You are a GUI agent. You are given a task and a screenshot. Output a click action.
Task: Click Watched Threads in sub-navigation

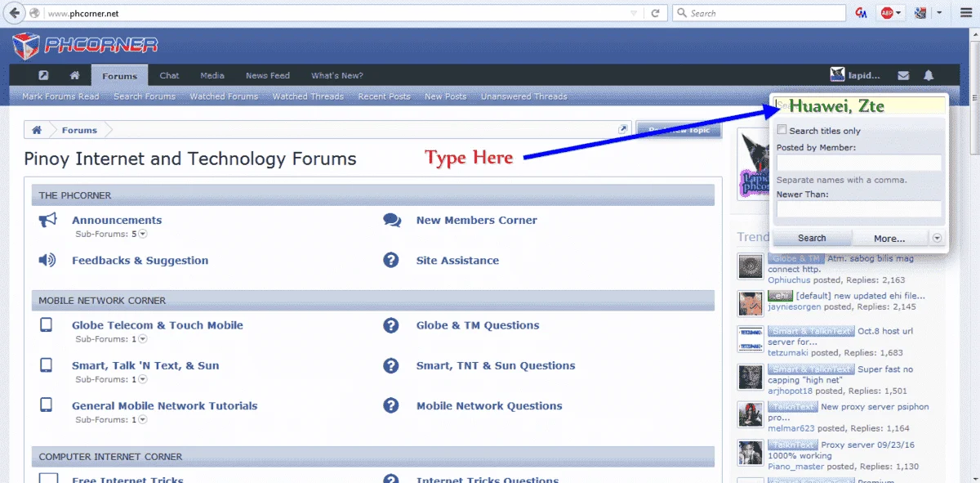point(308,96)
